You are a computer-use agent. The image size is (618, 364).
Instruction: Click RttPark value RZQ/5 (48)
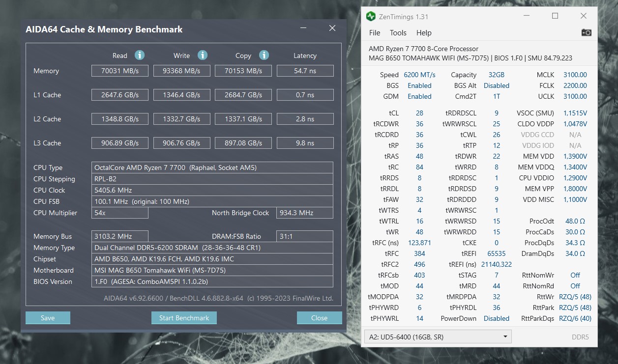click(575, 308)
